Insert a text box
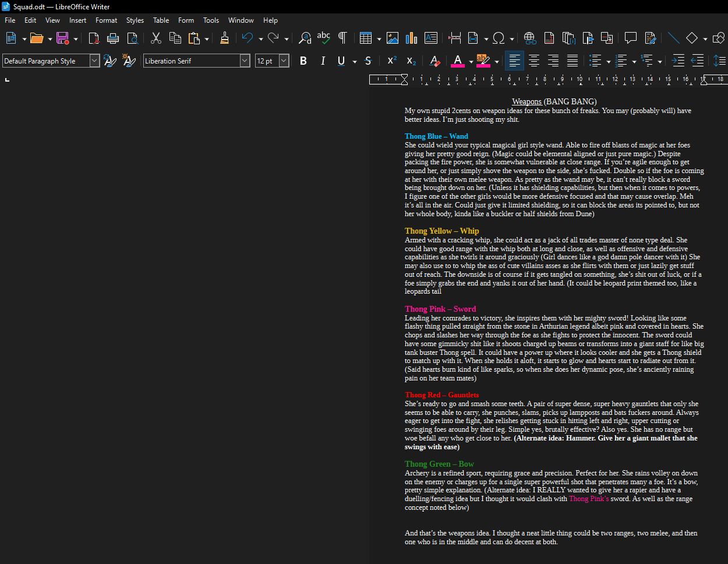This screenshot has width=728, height=564. (431, 38)
